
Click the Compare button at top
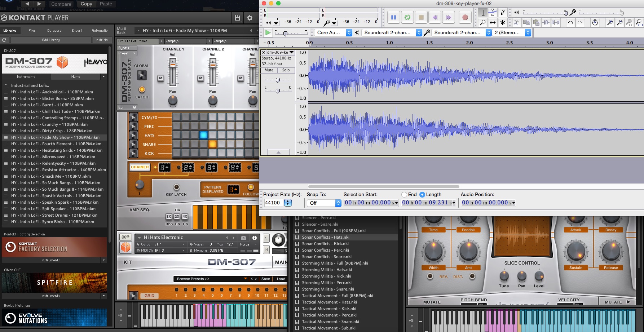pyautogui.click(x=61, y=4)
